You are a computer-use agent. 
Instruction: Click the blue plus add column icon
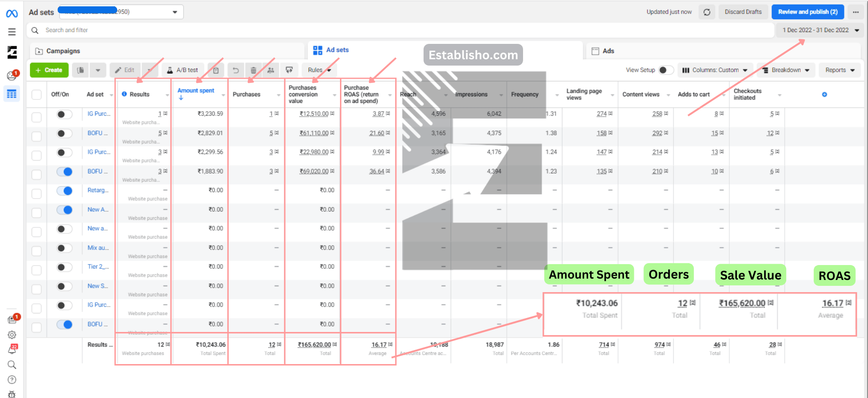coord(824,95)
